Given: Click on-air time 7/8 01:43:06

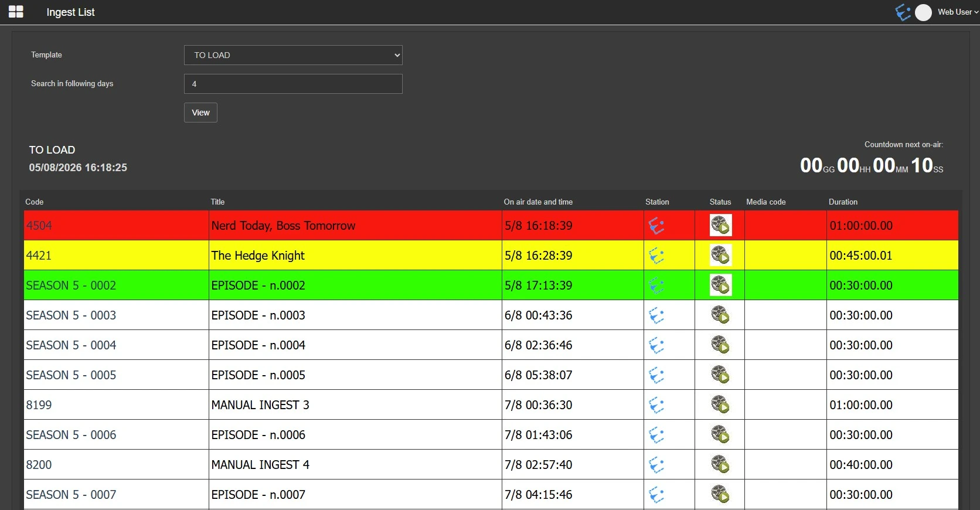Looking at the screenshot, I should (x=539, y=435).
